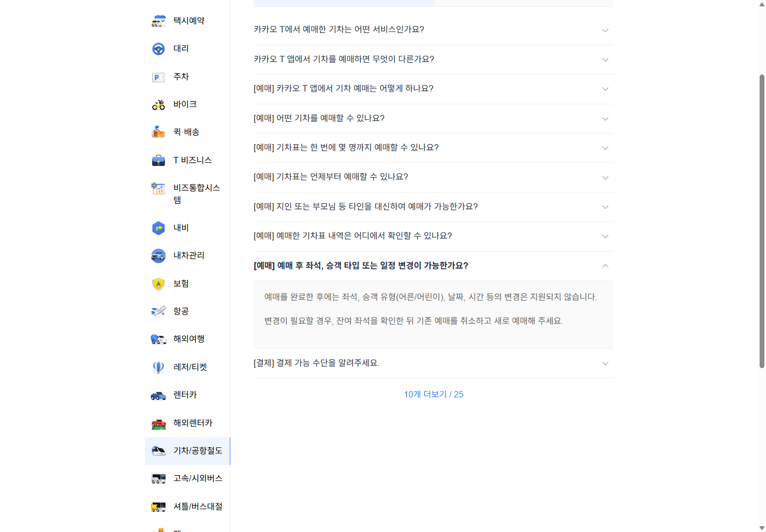Screen dimensions: 766x532
Task: Expand '기차를 예매하면 무엇이 다른가요?' chevron
Action: click(x=605, y=60)
